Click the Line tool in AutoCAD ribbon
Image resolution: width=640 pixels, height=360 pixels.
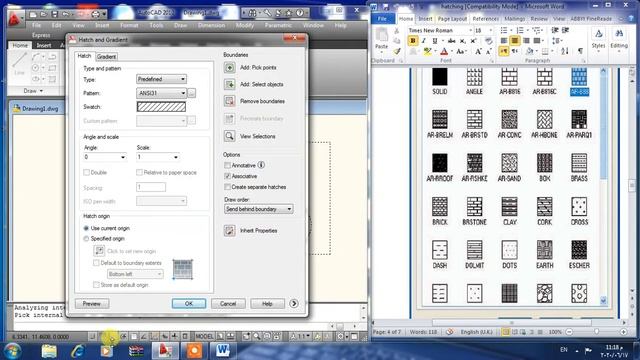tap(19, 64)
